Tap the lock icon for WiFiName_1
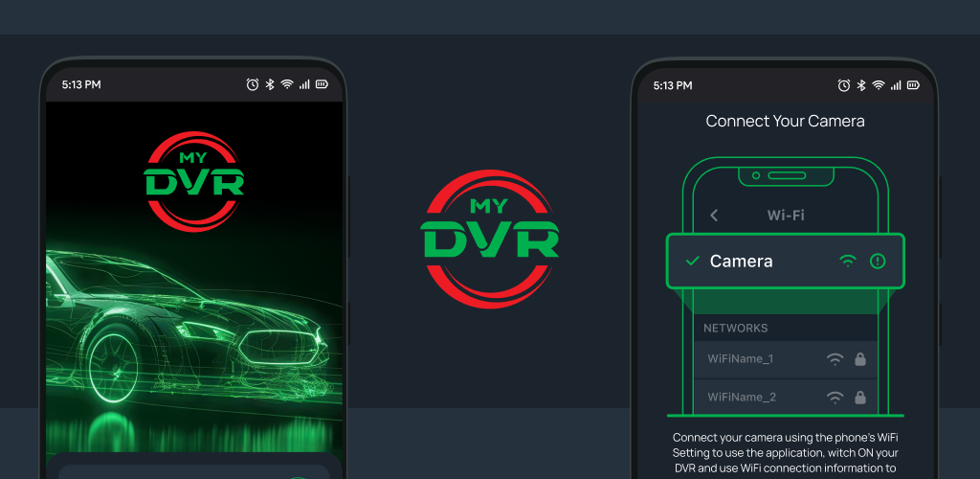This screenshot has width=980, height=479. point(860,359)
